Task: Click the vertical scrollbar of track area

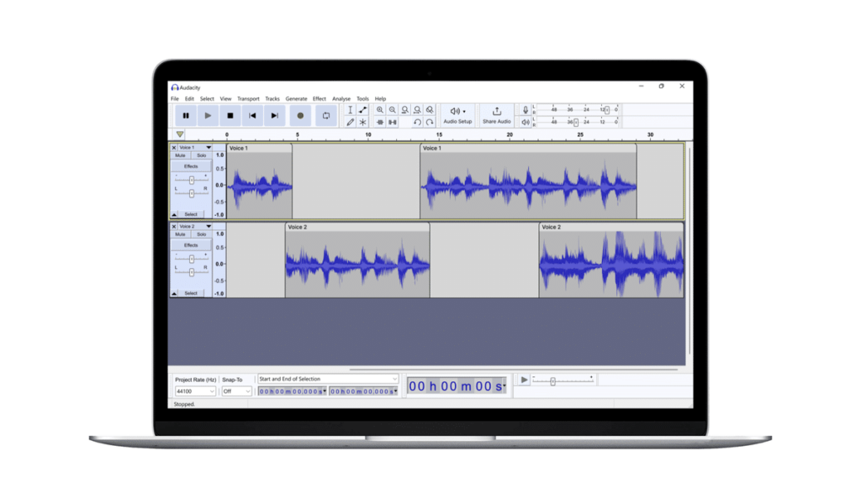Action: [689, 250]
